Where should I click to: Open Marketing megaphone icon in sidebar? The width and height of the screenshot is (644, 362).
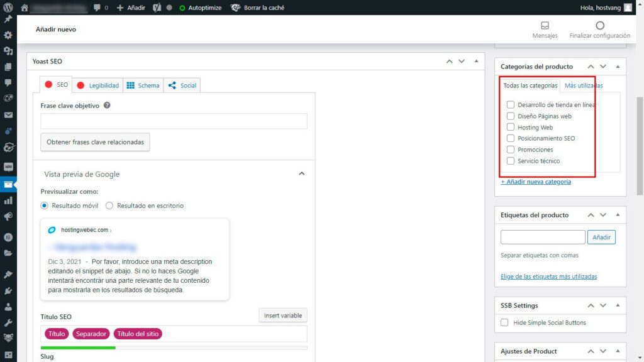(x=8, y=216)
